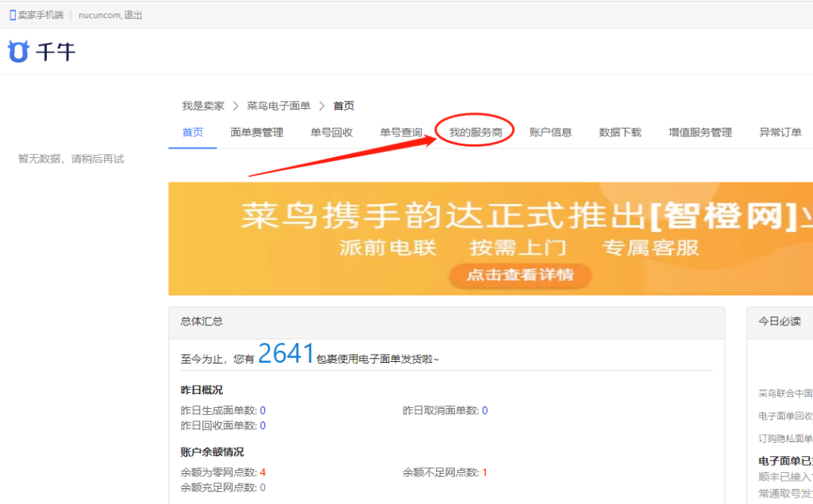Click the 昨日取消面单数 value 0
Viewport: 813px width, 504px height.
click(x=484, y=410)
